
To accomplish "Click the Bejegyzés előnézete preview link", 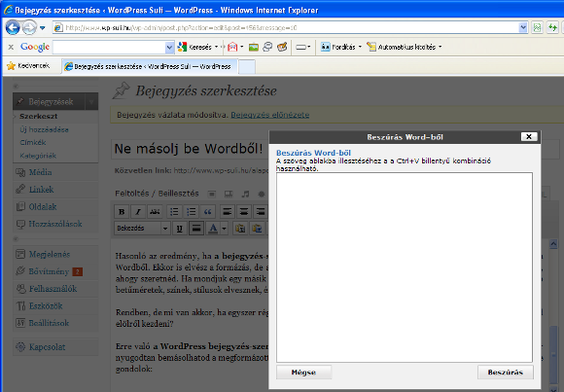I will coord(270,115).
